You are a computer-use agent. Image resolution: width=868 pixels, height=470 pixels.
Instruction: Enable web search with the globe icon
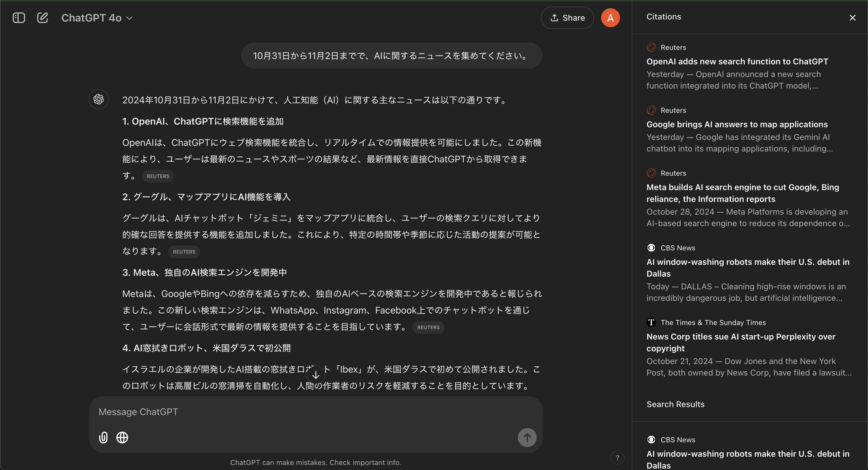(122, 437)
